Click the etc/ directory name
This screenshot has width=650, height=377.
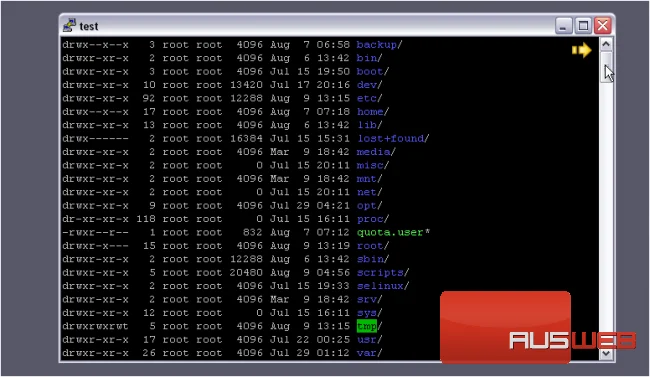click(369, 98)
